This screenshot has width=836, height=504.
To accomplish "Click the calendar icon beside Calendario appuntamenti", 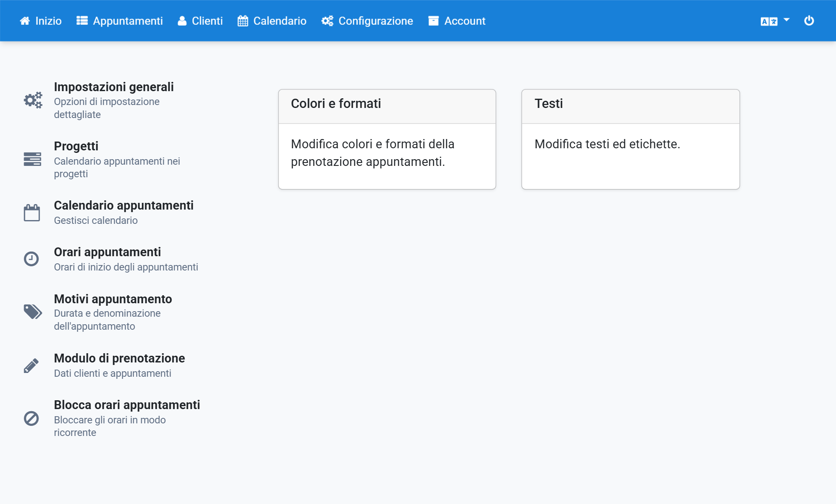I will 32,213.
